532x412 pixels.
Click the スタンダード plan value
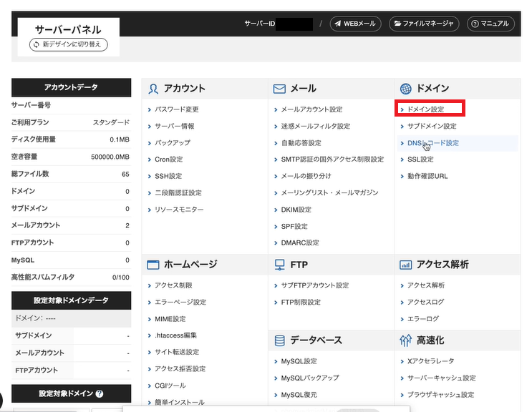[x=111, y=122]
